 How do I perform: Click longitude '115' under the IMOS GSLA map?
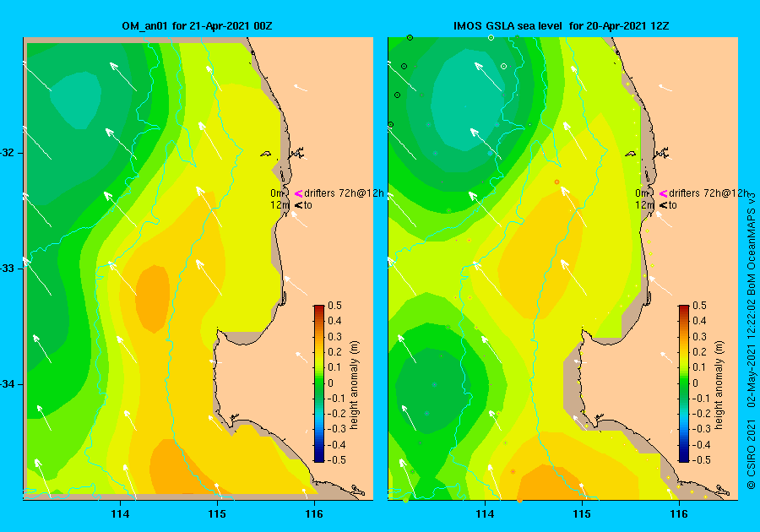pos(582,514)
